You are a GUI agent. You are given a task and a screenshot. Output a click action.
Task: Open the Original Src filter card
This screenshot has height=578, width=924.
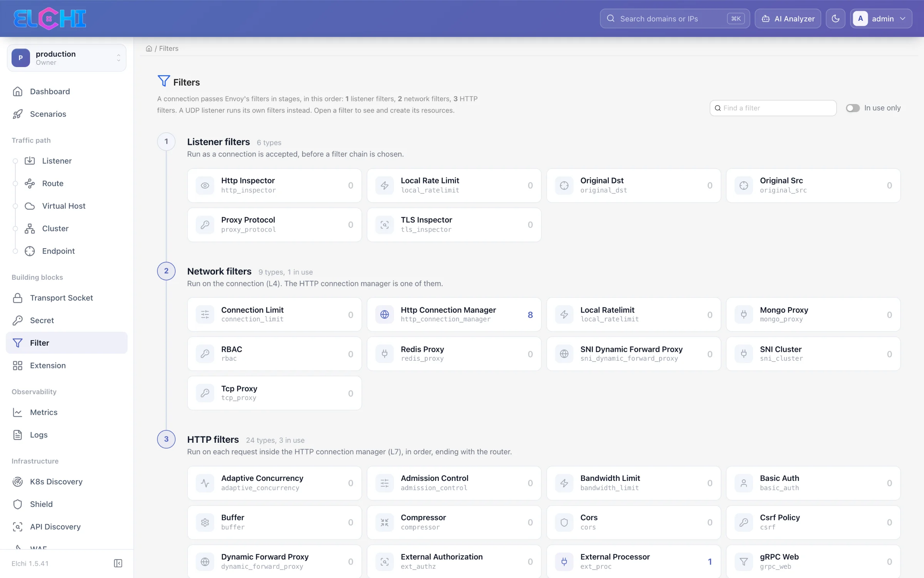point(813,185)
